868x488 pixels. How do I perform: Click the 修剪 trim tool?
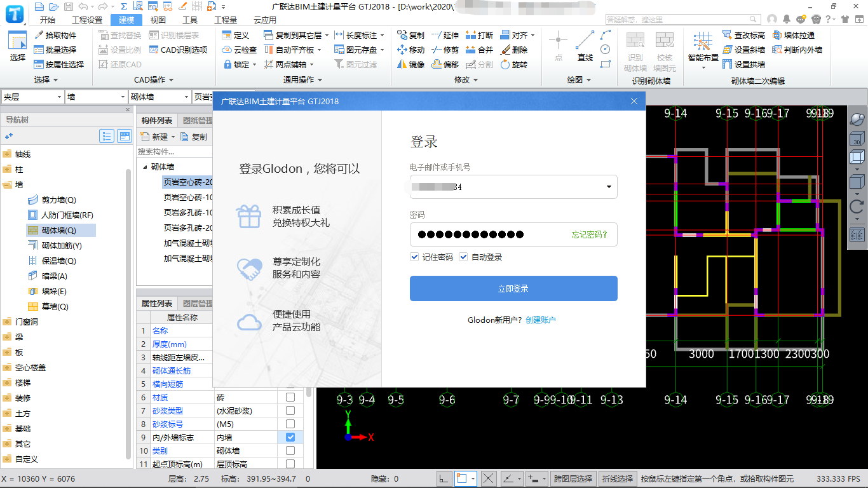coord(445,50)
